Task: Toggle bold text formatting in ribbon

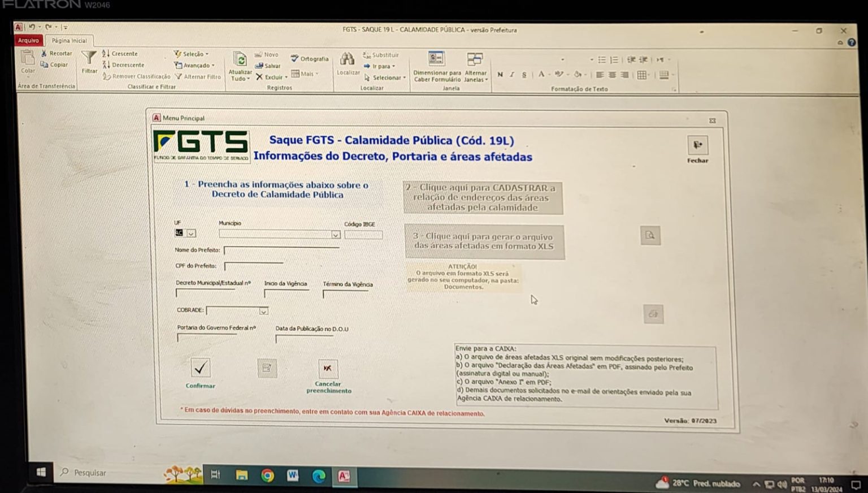Action: pyautogui.click(x=500, y=75)
